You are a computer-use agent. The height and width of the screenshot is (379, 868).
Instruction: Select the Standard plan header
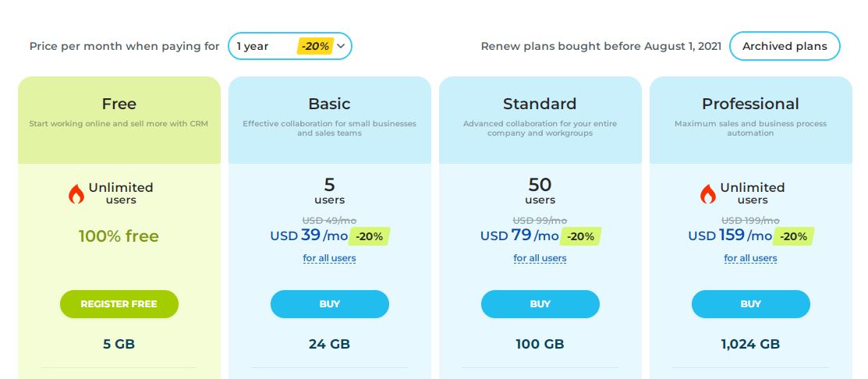point(540,120)
